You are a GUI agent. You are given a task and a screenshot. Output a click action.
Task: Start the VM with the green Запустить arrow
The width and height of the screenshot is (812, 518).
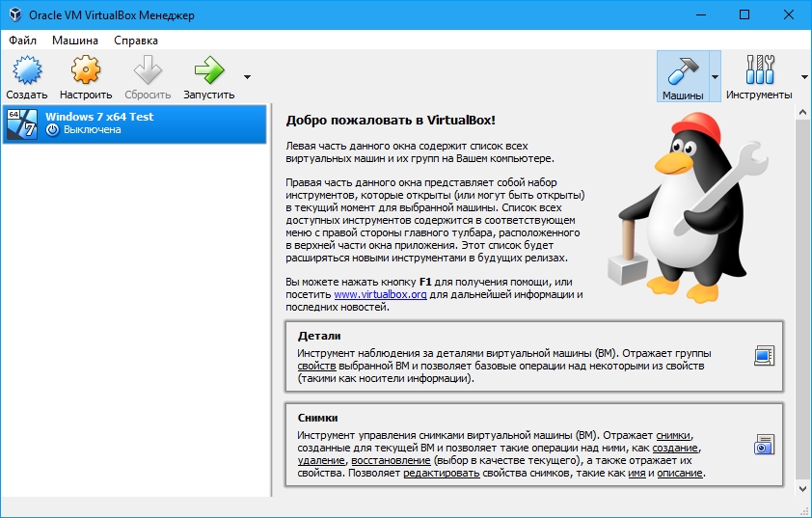click(209, 69)
